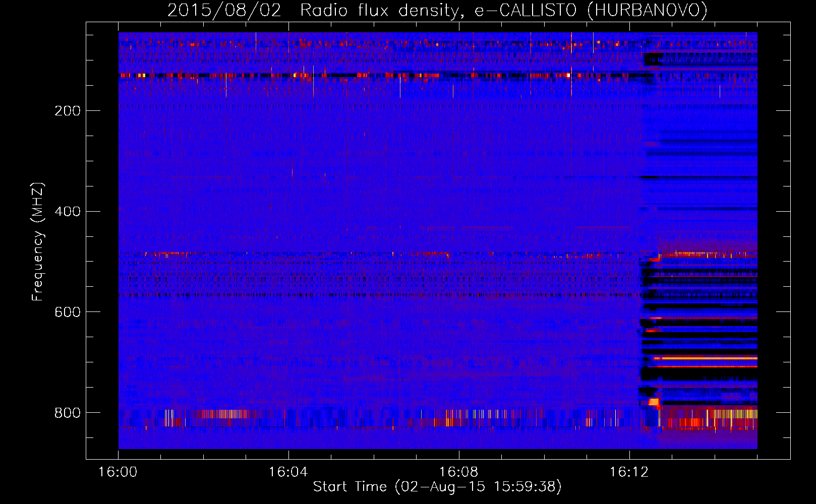Click the '16:12' time tick label
This screenshot has height=504, width=816.
pyautogui.click(x=629, y=472)
